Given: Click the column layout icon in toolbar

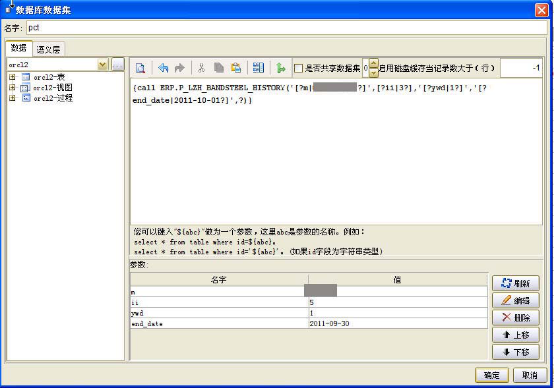Looking at the screenshot, I should pos(258,68).
